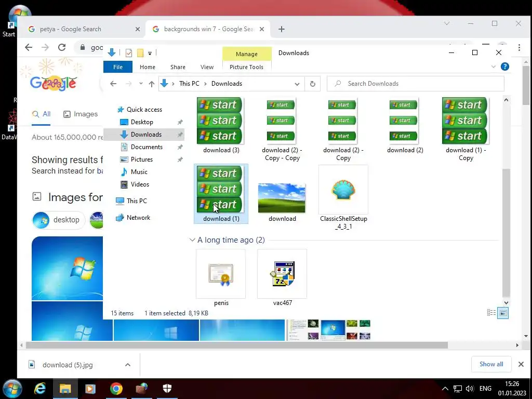
Task: Open the download (3) image file
Action: pos(221,125)
